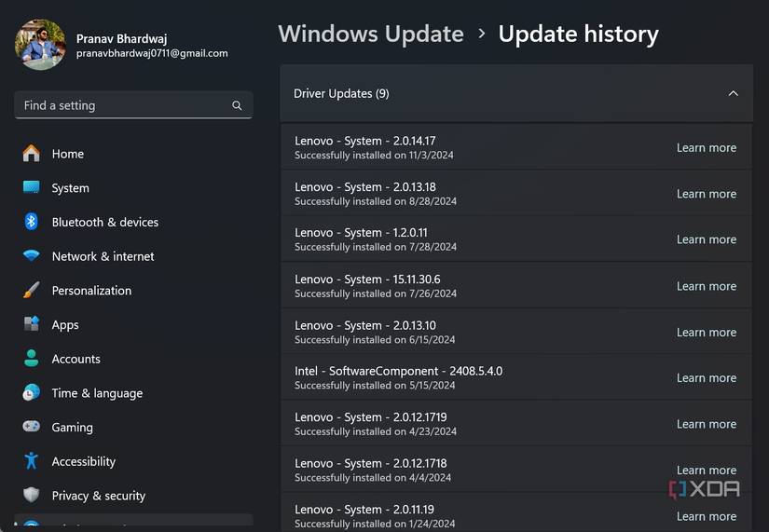The width and height of the screenshot is (769, 532).
Task: Select the Network & internet Wi-Fi icon
Action: [x=32, y=256]
